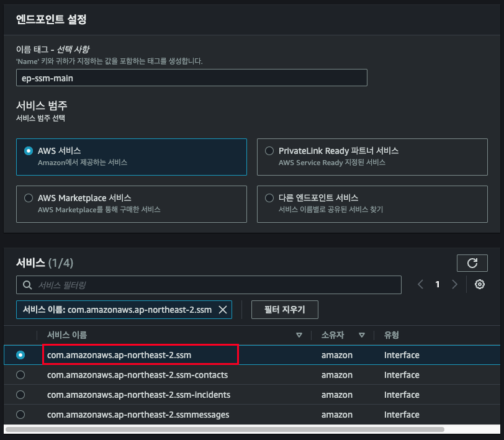This screenshot has width=504, height=440.
Task: Focus the 서비스 필터링 search box
Action: [209, 285]
